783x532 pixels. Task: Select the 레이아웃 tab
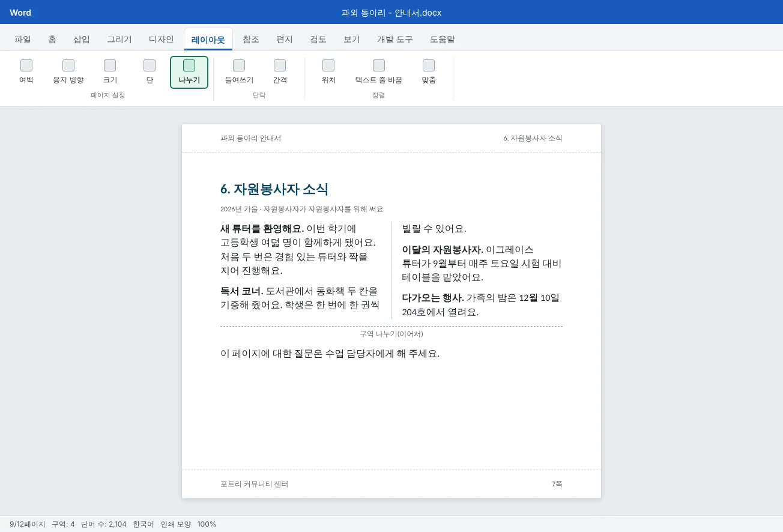click(208, 40)
